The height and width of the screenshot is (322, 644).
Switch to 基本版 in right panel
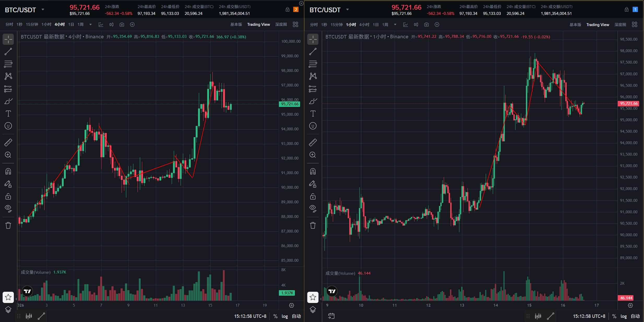tap(575, 25)
